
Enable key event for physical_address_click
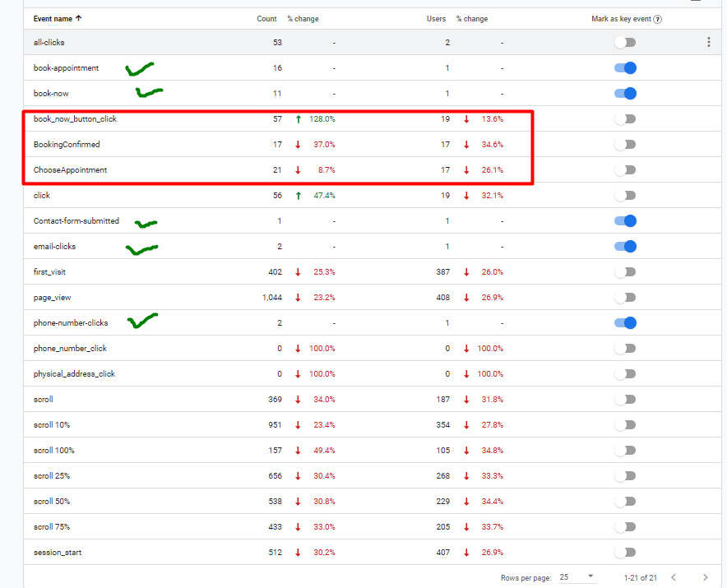pyautogui.click(x=625, y=374)
